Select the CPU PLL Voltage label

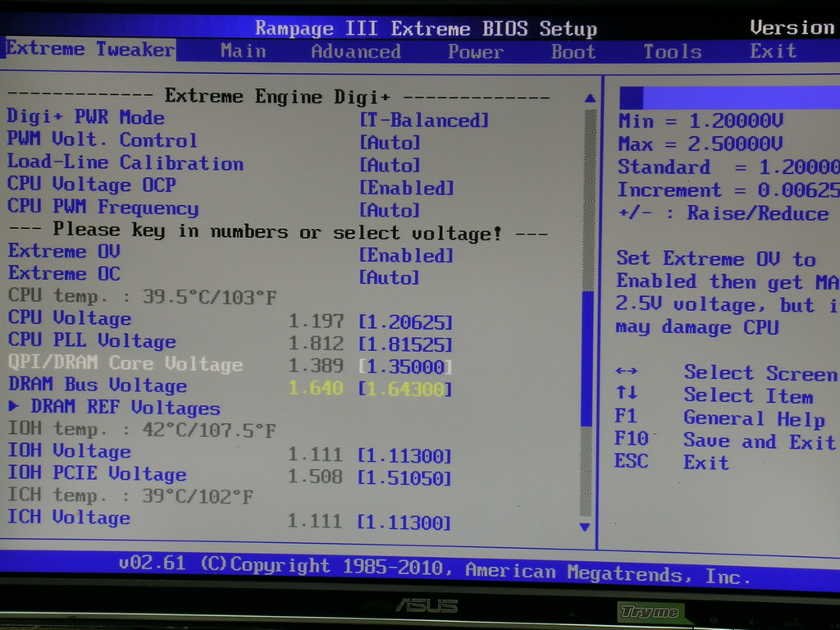(x=92, y=340)
